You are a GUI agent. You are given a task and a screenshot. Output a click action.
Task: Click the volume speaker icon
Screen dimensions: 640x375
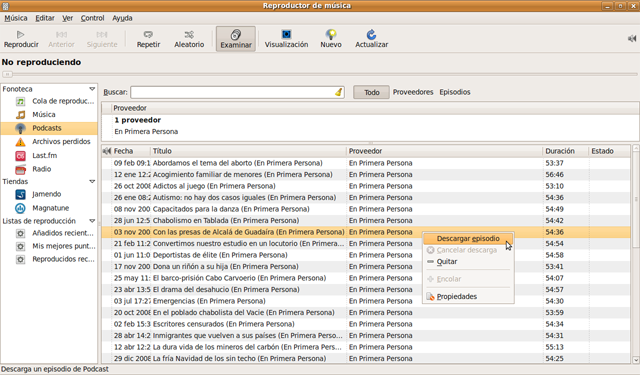pyautogui.click(x=632, y=38)
